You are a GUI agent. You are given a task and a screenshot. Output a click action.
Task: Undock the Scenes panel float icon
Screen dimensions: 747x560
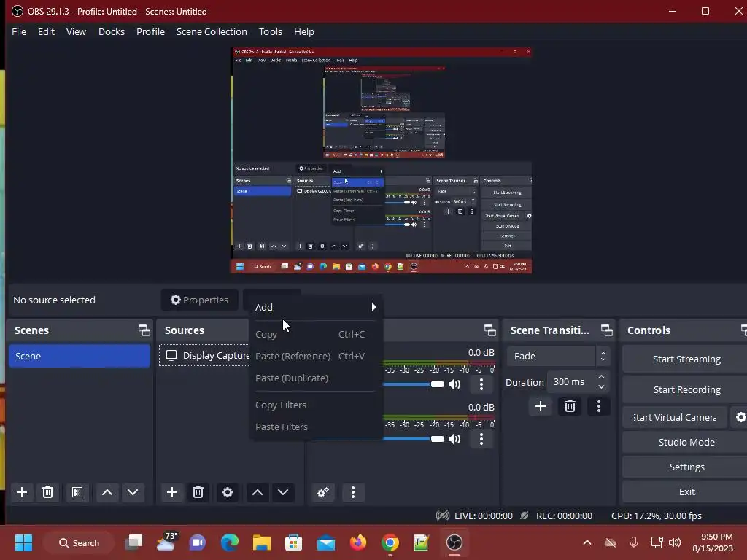(x=144, y=330)
